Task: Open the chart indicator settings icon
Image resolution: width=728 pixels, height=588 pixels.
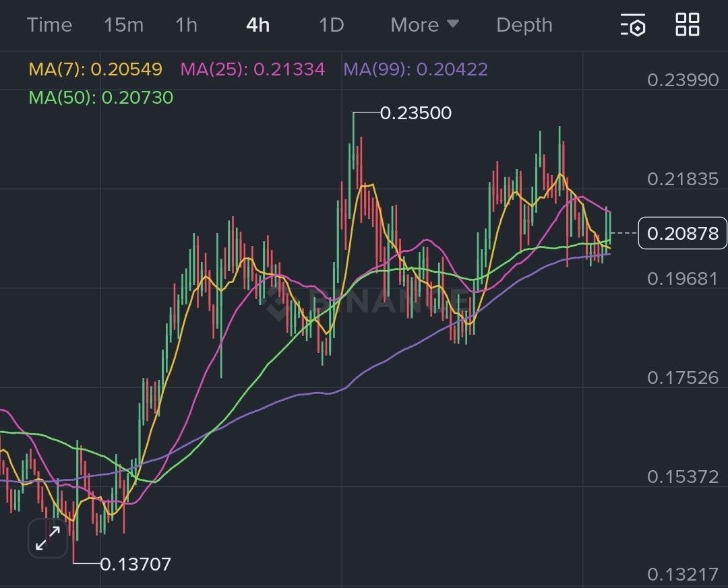Action: click(x=633, y=25)
